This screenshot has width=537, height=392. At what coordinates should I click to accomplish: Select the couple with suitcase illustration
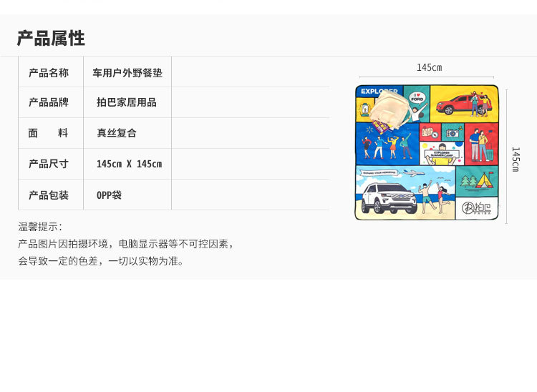[480, 145]
